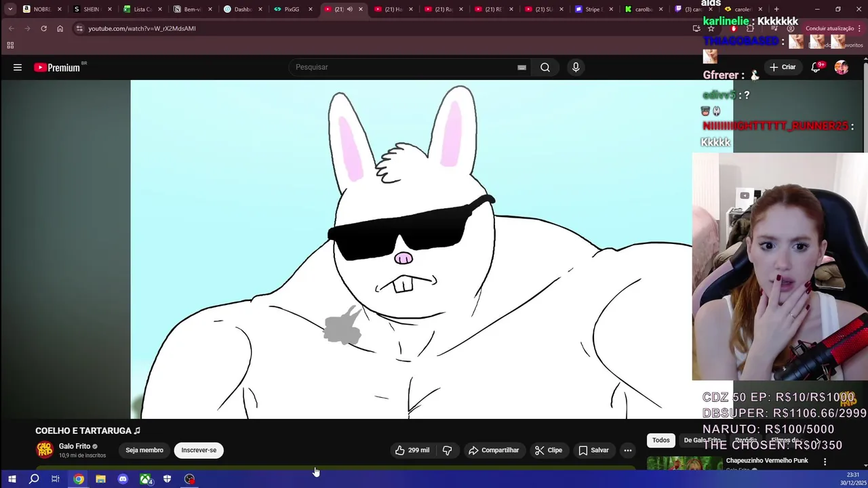The width and height of the screenshot is (868, 488).
Task: Dislike the video
Action: (447, 450)
